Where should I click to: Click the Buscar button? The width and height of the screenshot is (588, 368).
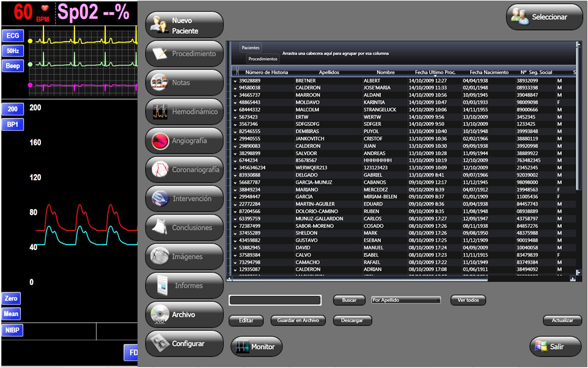[349, 300]
